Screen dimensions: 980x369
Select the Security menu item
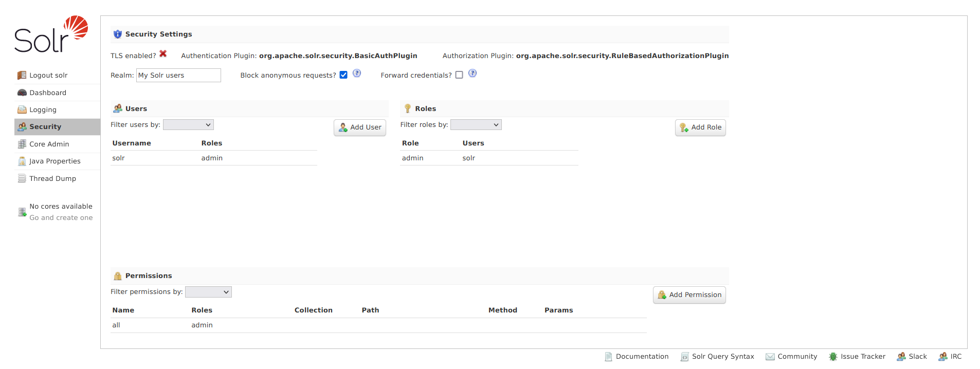pyautogui.click(x=57, y=126)
